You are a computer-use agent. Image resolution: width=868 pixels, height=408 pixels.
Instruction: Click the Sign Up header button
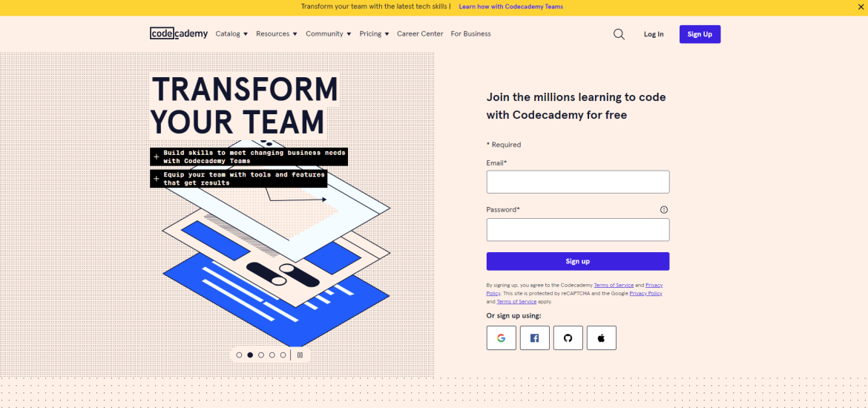coord(700,34)
